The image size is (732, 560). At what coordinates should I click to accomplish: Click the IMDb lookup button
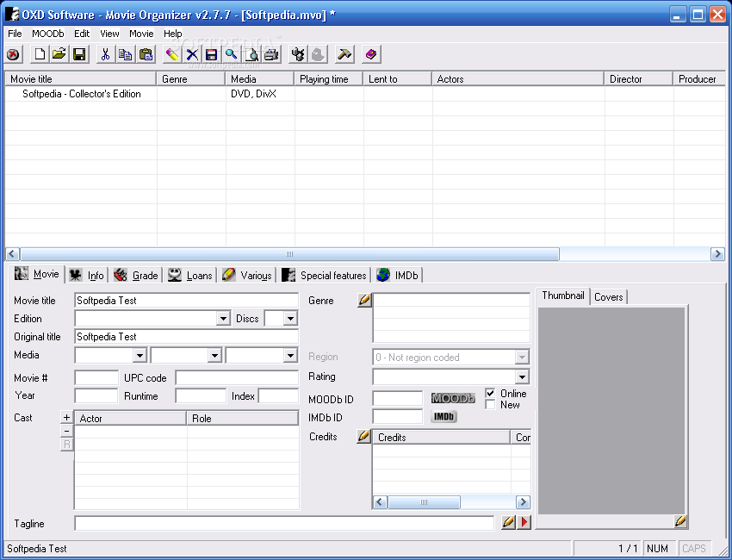[x=444, y=417]
